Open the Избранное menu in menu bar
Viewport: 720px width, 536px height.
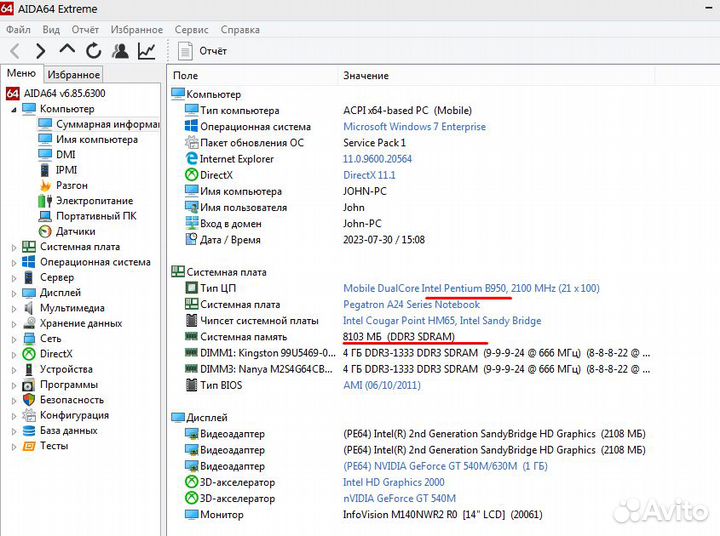(136, 30)
